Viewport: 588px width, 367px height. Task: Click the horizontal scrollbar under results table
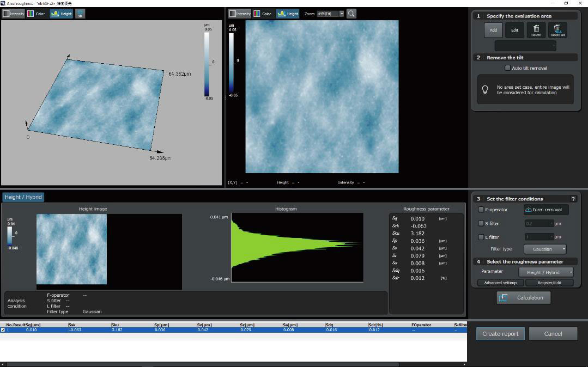(218, 364)
